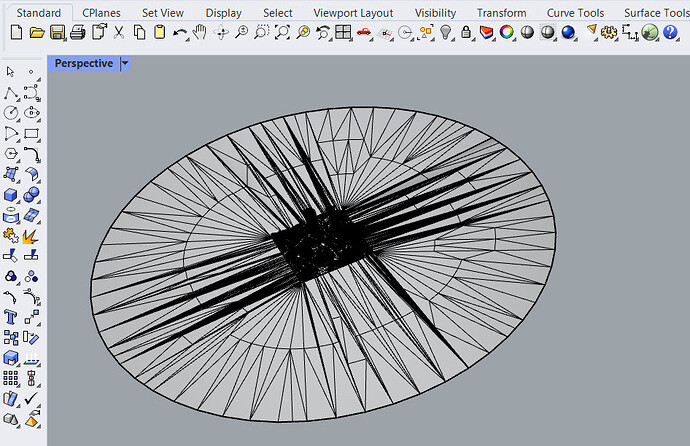This screenshot has width=690, height=446.
Task: Open the Options gear icon
Action: (x=609, y=33)
